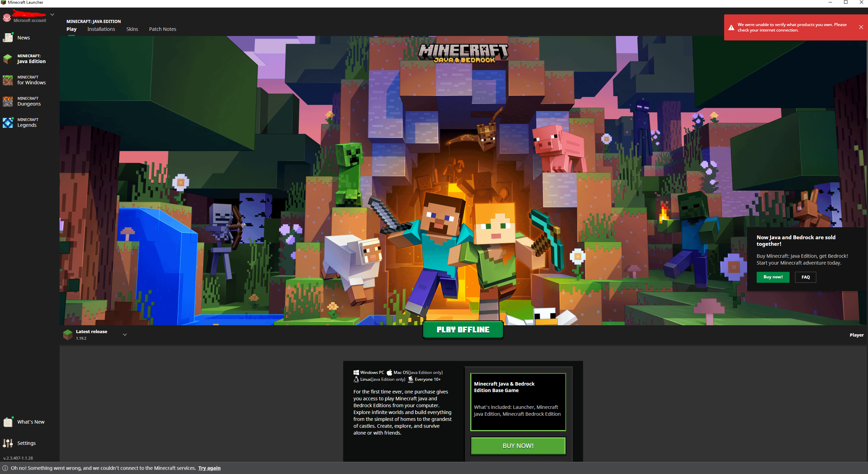Switch to the Installations tab

coord(101,29)
